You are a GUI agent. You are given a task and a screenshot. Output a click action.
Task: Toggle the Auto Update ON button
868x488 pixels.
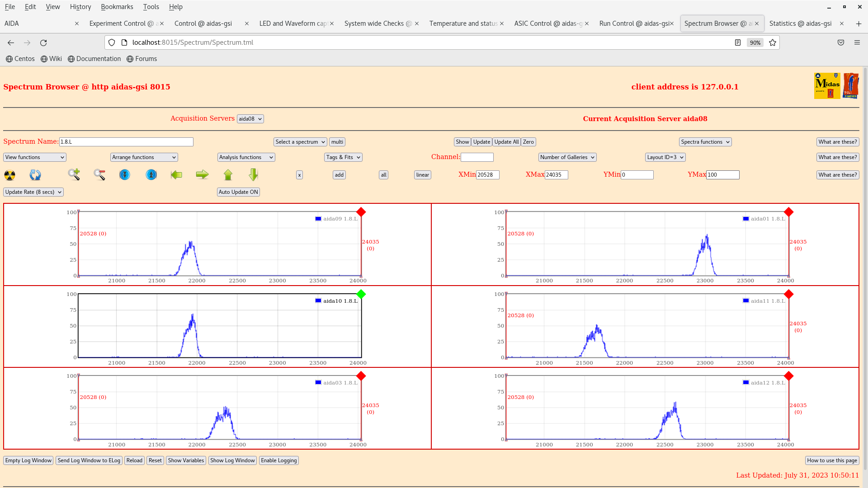point(238,192)
